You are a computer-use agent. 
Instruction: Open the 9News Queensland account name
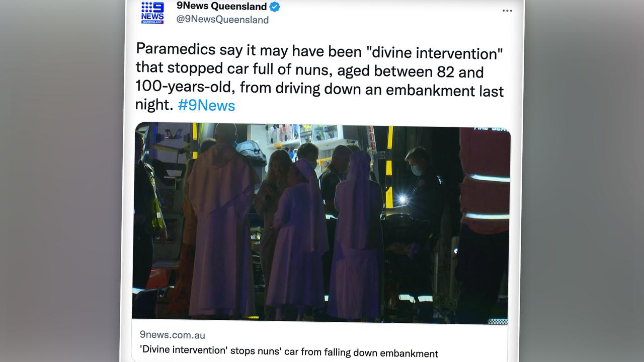[221, 7]
